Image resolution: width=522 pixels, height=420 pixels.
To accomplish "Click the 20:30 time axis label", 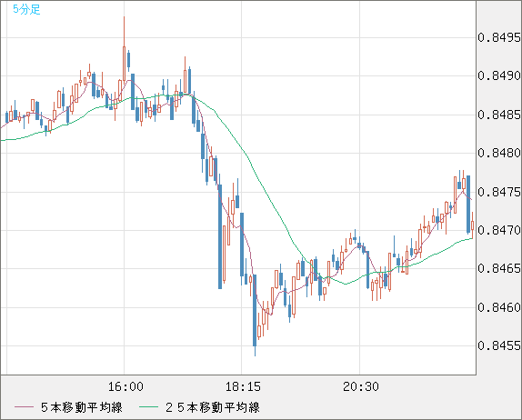I will point(361,386).
